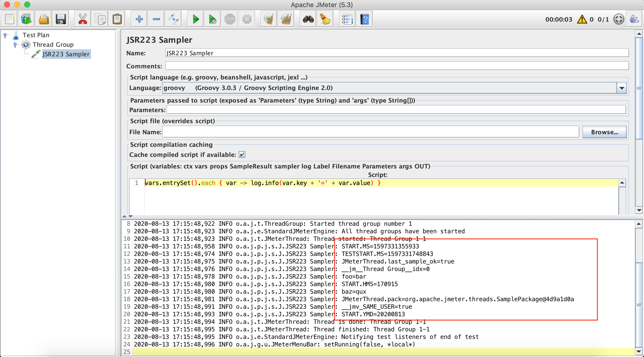Click the New test plan icon
The width and height of the screenshot is (644, 357).
[10, 19]
